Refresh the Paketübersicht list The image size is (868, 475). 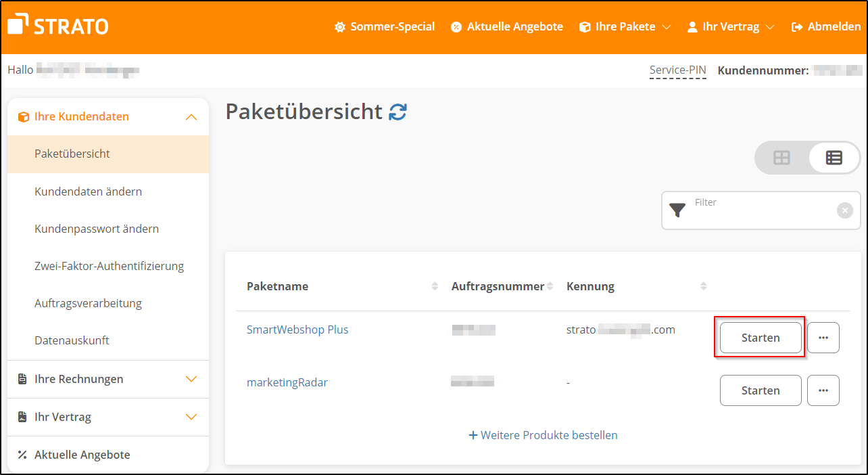pyautogui.click(x=398, y=112)
